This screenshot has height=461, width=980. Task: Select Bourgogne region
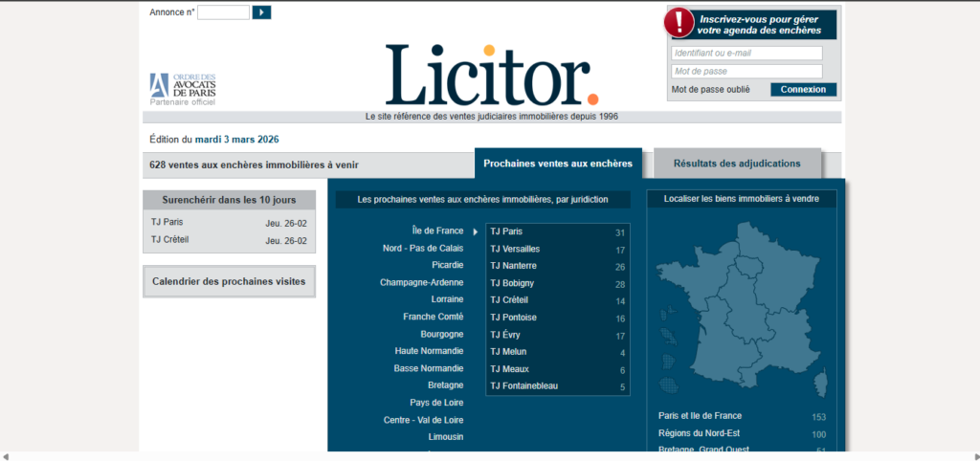pyautogui.click(x=442, y=334)
